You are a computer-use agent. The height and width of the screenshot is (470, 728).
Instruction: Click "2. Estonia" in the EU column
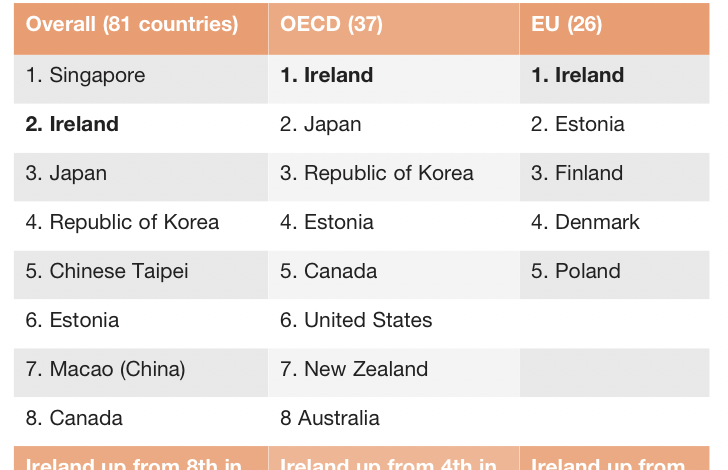coord(577,124)
